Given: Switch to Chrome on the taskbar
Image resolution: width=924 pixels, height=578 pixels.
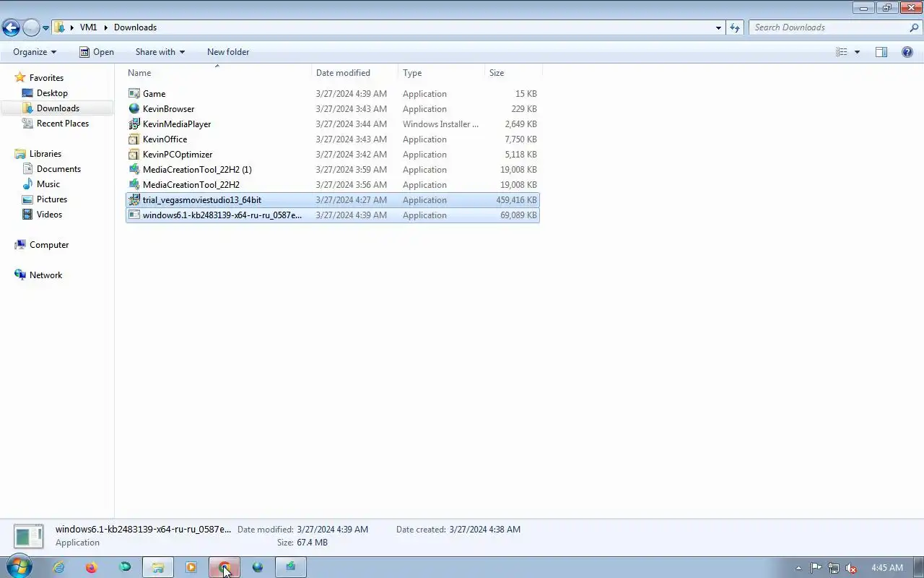Looking at the screenshot, I should click(225, 568).
